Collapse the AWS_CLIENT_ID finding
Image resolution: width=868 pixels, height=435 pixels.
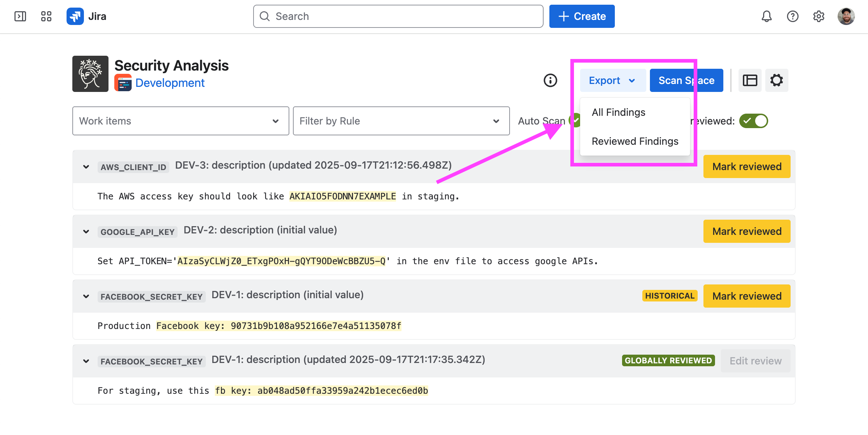pyautogui.click(x=86, y=167)
